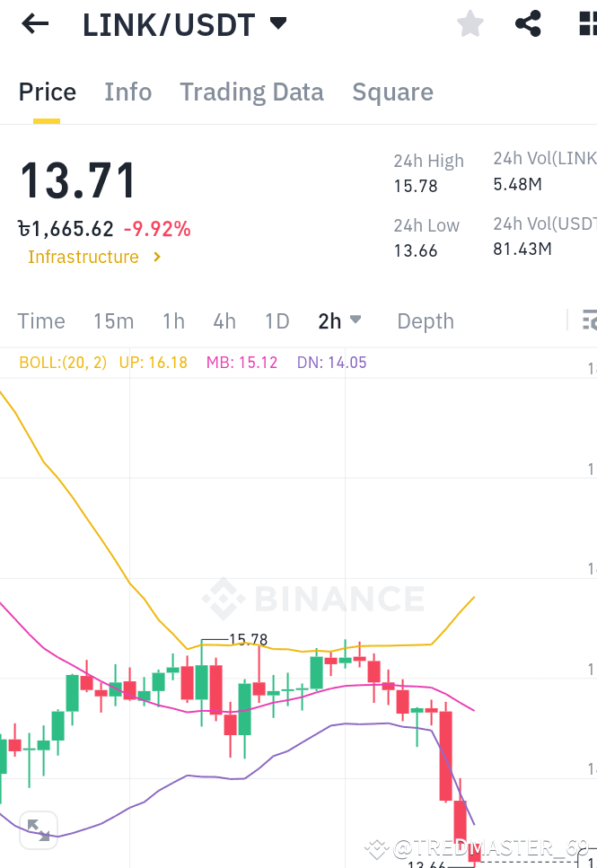Open the Square tab
The height and width of the screenshot is (868, 597).
pyautogui.click(x=392, y=92)
